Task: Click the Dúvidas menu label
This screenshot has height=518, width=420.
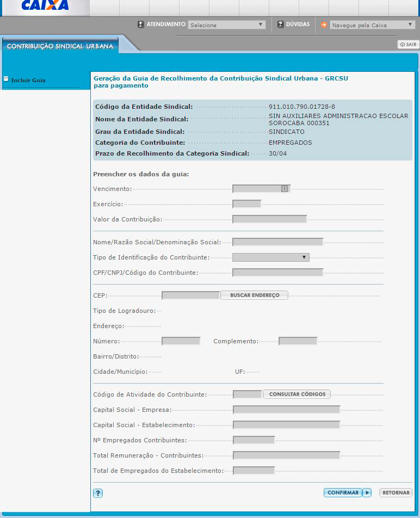Action: (x=298, y=24)
